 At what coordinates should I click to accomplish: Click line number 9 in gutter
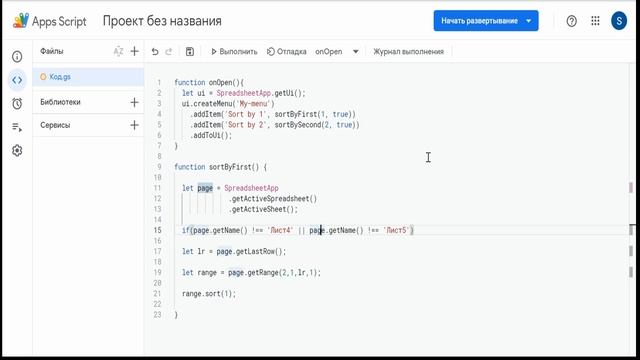[159, 167]
